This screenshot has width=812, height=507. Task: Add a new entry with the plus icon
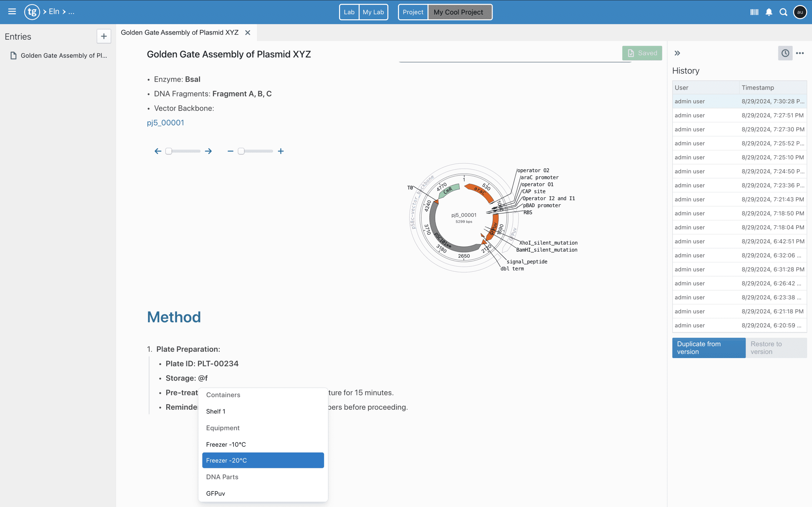pyautogui.click(x=104, y=36)
